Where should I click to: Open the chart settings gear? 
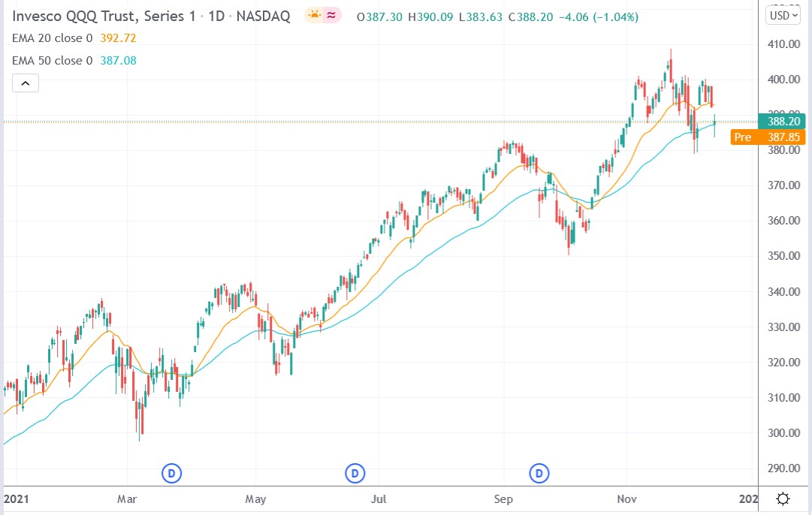[x=783, y=498]
